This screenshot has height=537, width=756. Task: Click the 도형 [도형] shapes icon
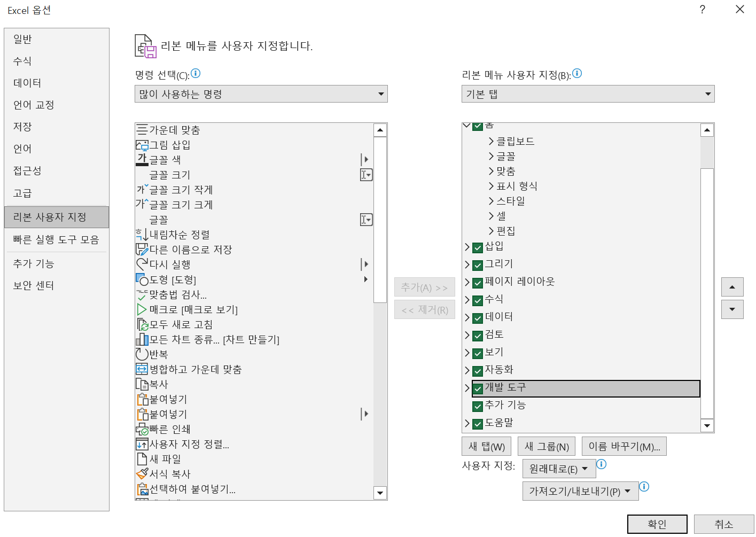click(142, 279)
